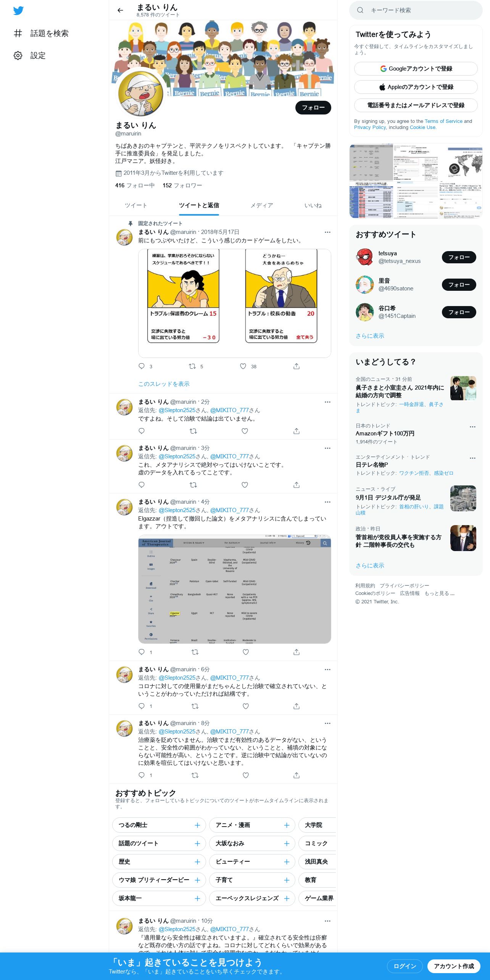
Task: Open 利用規約 footer link
Action: [x=365, y=586]
